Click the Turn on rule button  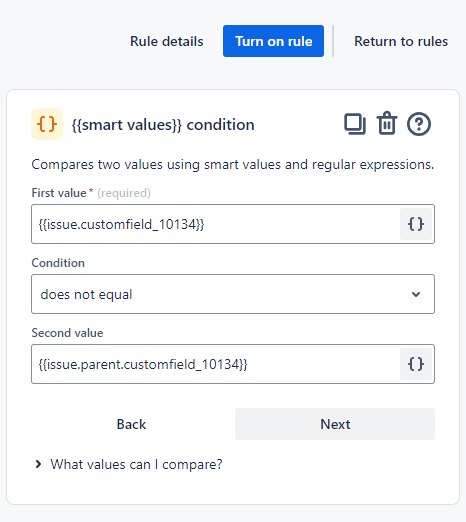click(273, 41)
